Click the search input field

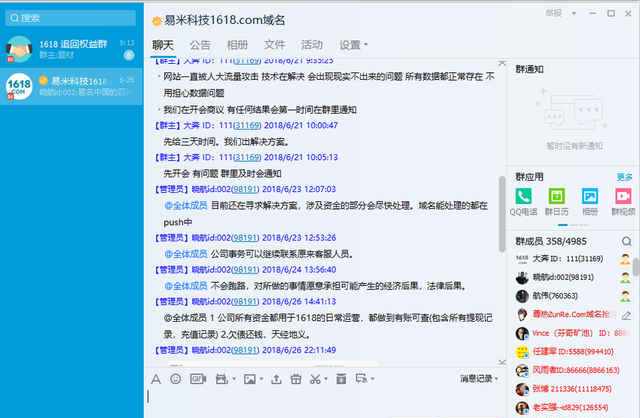click(x=75, y=17)
